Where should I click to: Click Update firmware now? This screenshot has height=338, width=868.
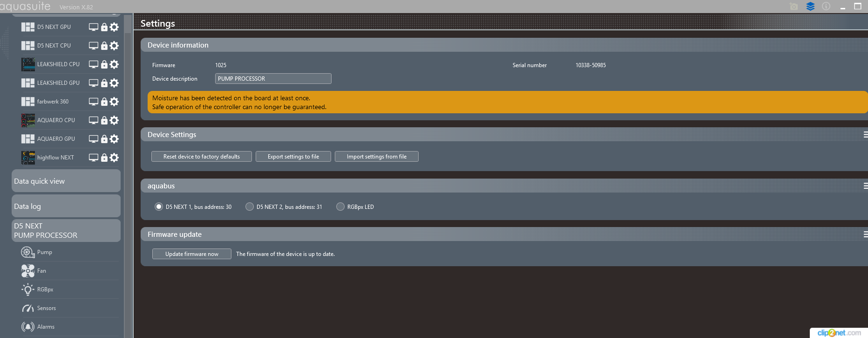click(192, 254)
